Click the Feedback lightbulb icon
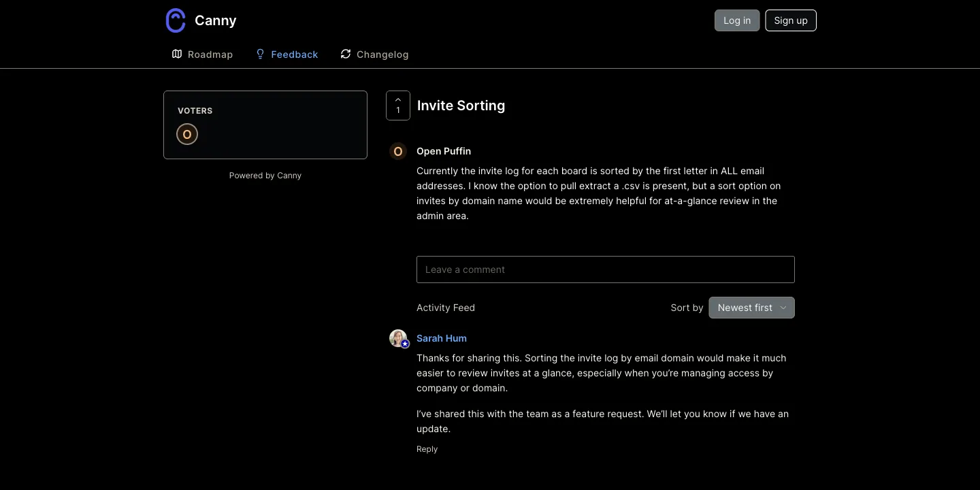This screenshot has height=490, width=980. 260,54
